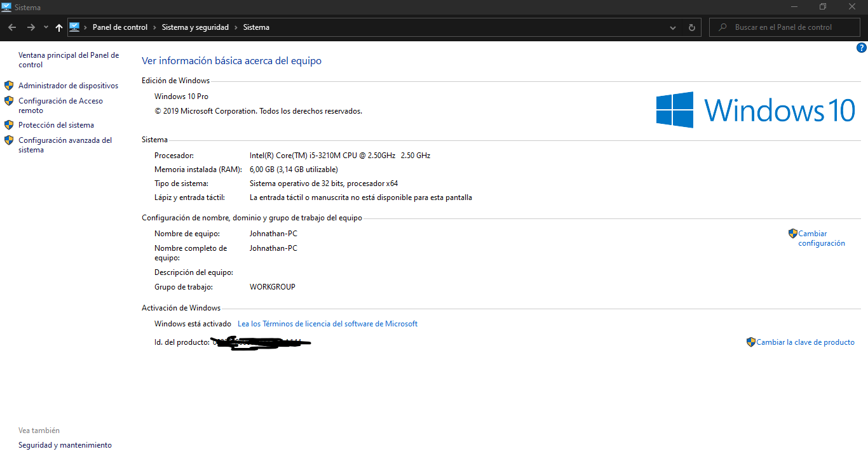This screenshot has height=461, width=868.
Task: Click shield icon beside Configuración de Acceso remoto
Action: coord(9,101)
